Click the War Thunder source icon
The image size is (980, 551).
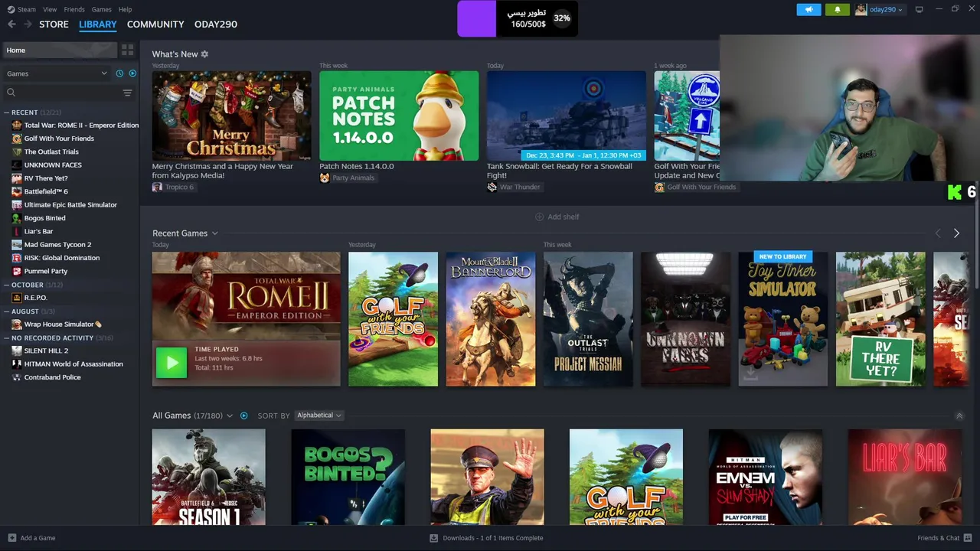pos(492,187)
